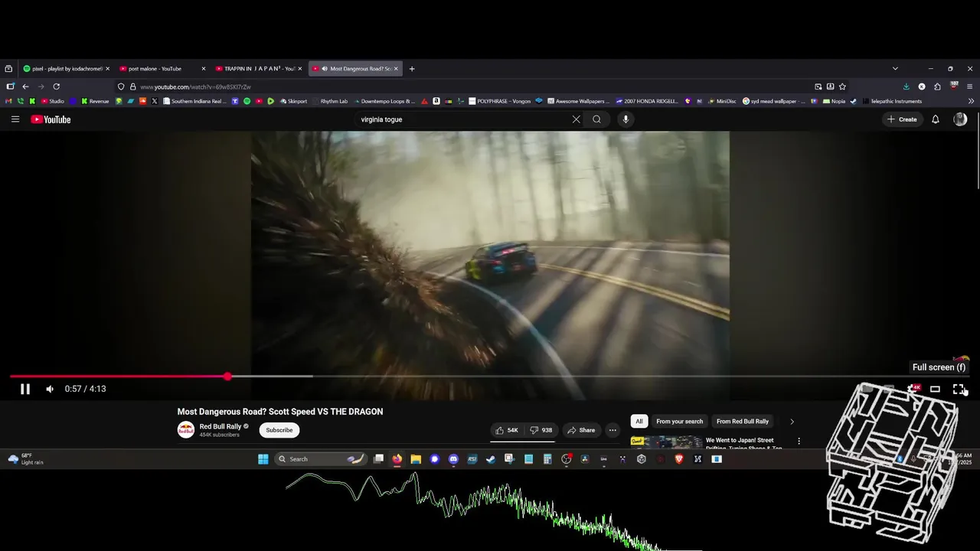The image size is (980, 551).
Task: Open 'Rhythm Lab' bookmark
Action: tap(330, 101)
